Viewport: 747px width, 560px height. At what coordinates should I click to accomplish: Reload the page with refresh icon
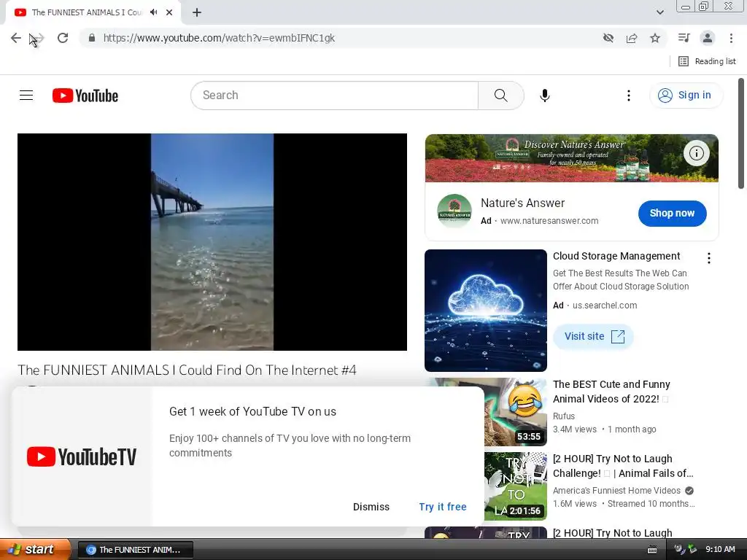pyautogui.click(x=63, y=38)
